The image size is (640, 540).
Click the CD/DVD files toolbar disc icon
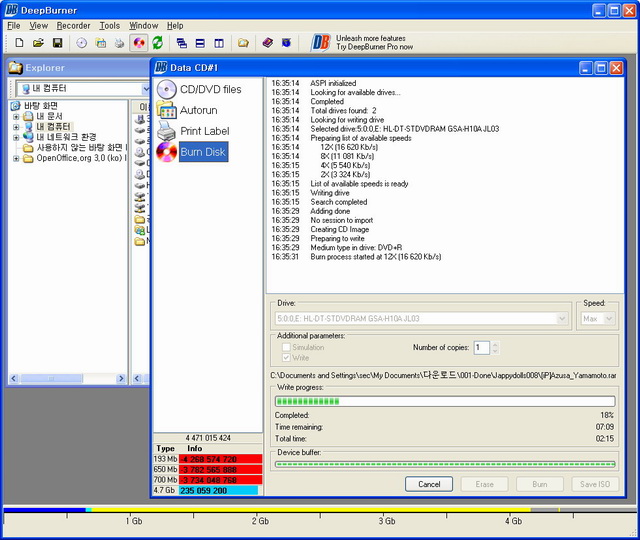pyautogui.click(x=82, y=42)
